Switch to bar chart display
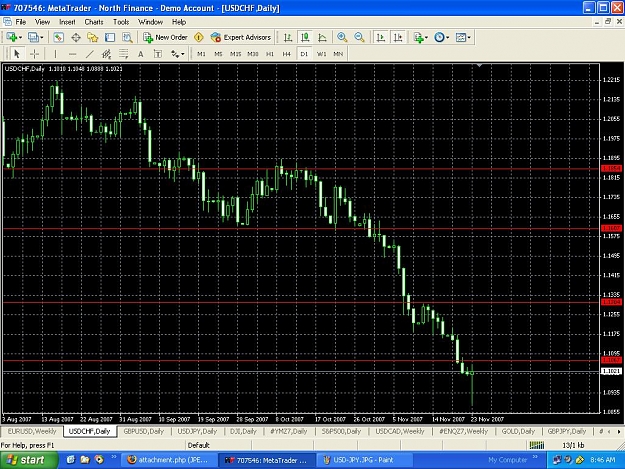This screenshot has height=469, width=625. (288, 37)
